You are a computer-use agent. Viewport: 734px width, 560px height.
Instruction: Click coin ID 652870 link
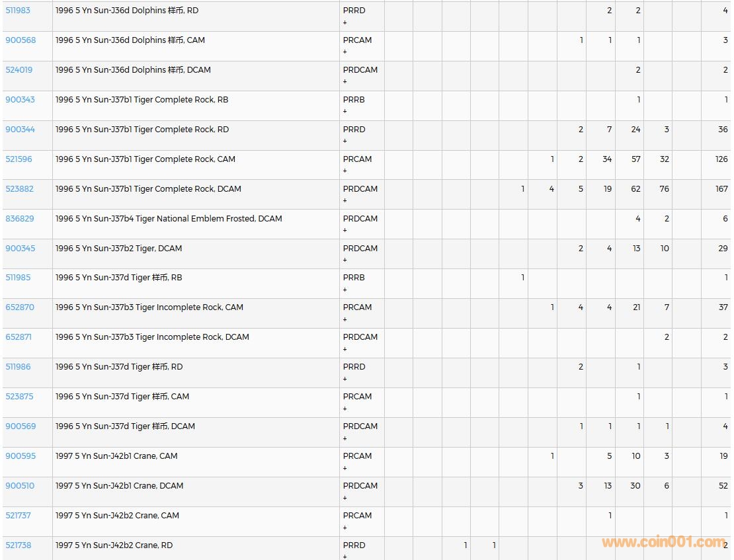coord(20,307)
